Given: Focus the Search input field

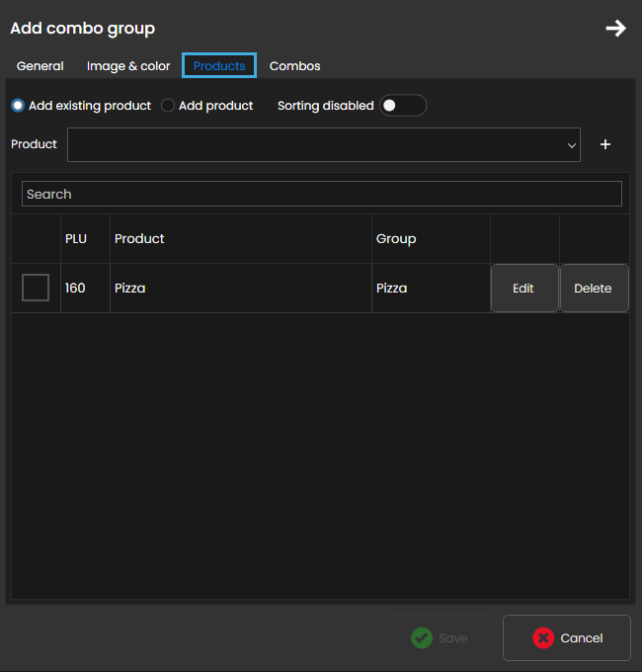Looking at the screenshot, I should [321, 194].
